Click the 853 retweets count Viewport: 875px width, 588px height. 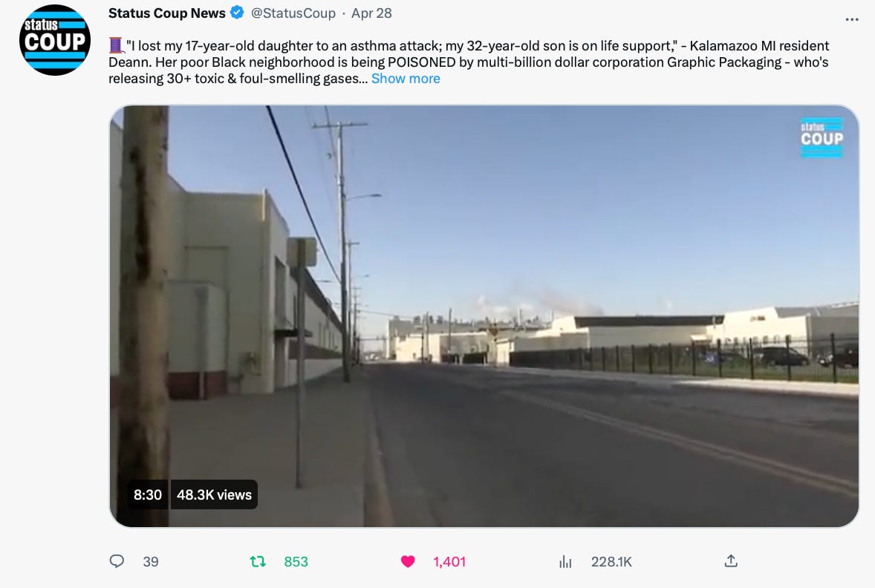click(296, 562)
